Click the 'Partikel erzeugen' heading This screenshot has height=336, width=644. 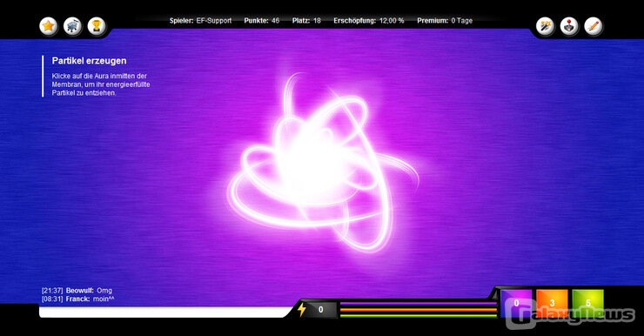89,61
